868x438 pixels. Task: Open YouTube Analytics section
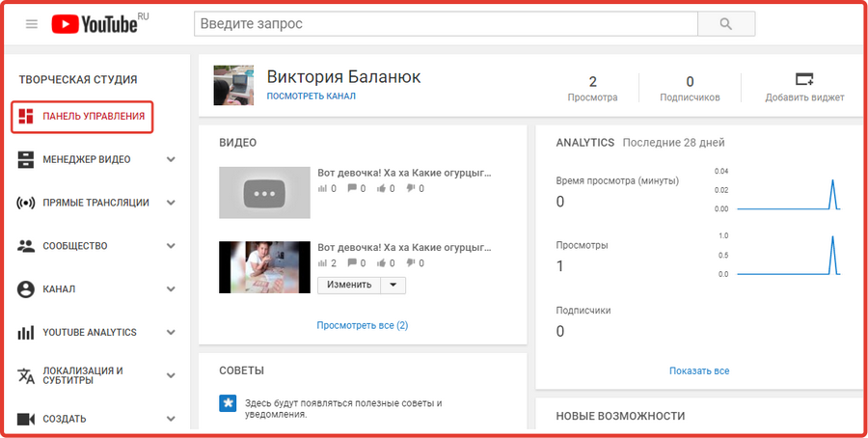pos(90,332)
